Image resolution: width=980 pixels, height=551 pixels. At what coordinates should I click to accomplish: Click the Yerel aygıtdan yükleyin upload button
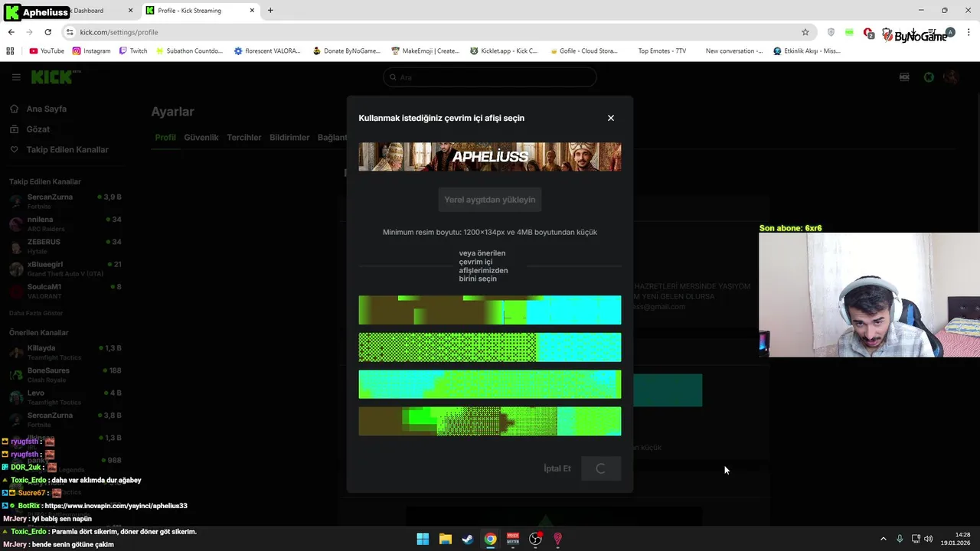pos(490,200)
